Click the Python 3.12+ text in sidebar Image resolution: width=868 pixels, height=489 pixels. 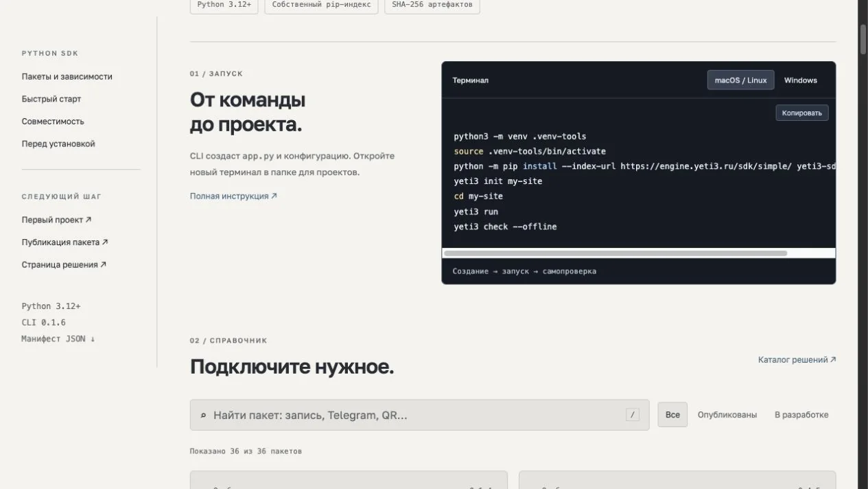(51, 306)
